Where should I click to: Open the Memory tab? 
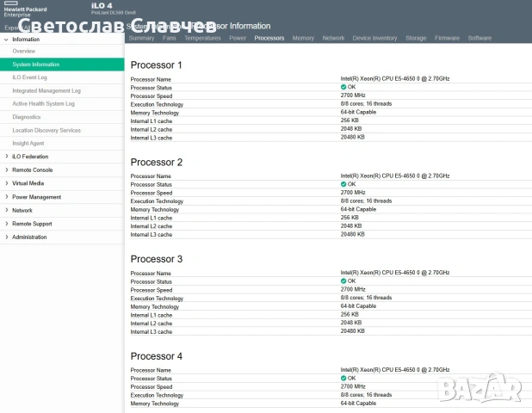303,38
